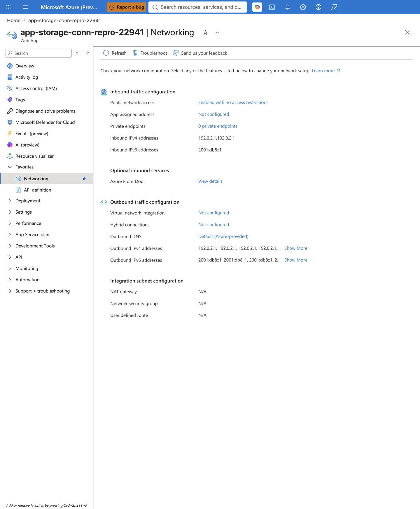Open portal settings gear

click(x=303, y=7)
